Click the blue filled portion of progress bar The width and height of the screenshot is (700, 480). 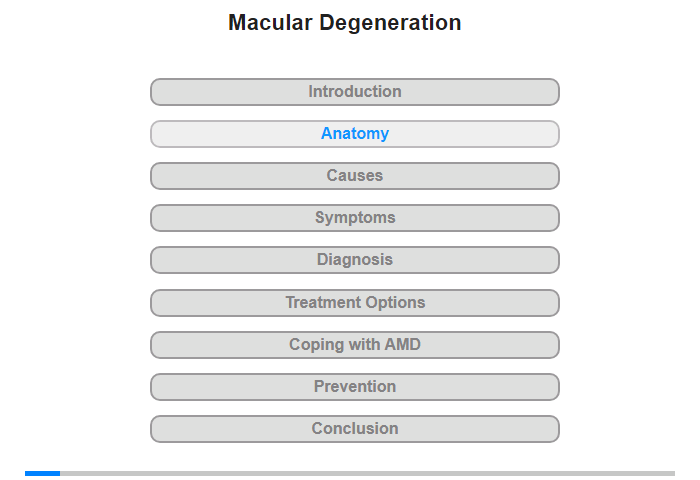coord(42,473)
